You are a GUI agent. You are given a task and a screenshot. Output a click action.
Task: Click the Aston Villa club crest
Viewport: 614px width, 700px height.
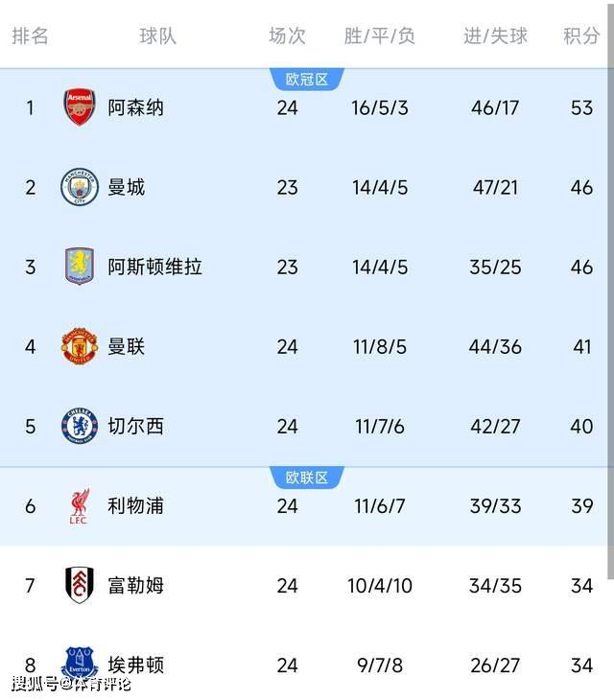(80, 267)
